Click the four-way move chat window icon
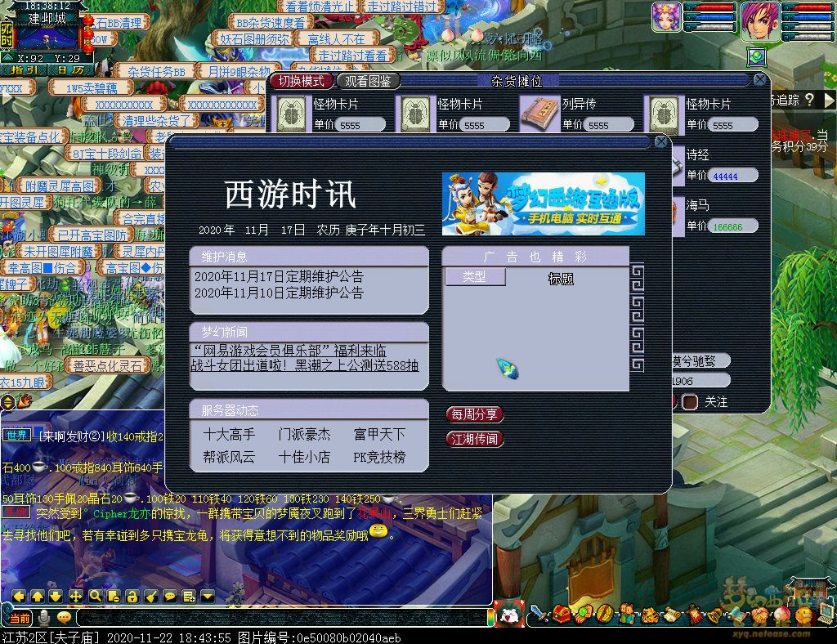Image resolution: width=837 pixels, height=644 pixels. [x=75, y=596]
